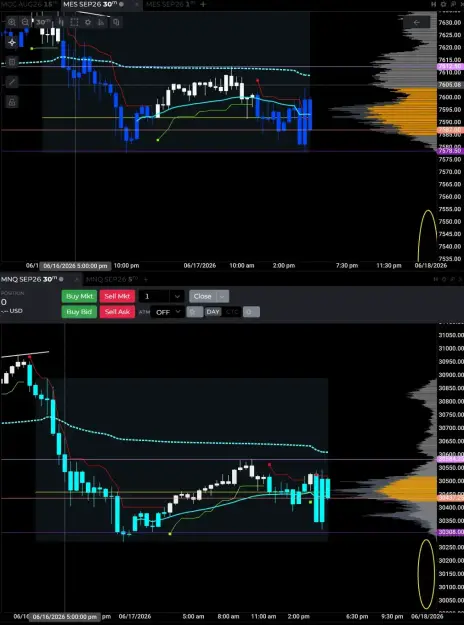
Task: Click the copy/templates icon in MES toolbar
Action: (x=116, y=22)
